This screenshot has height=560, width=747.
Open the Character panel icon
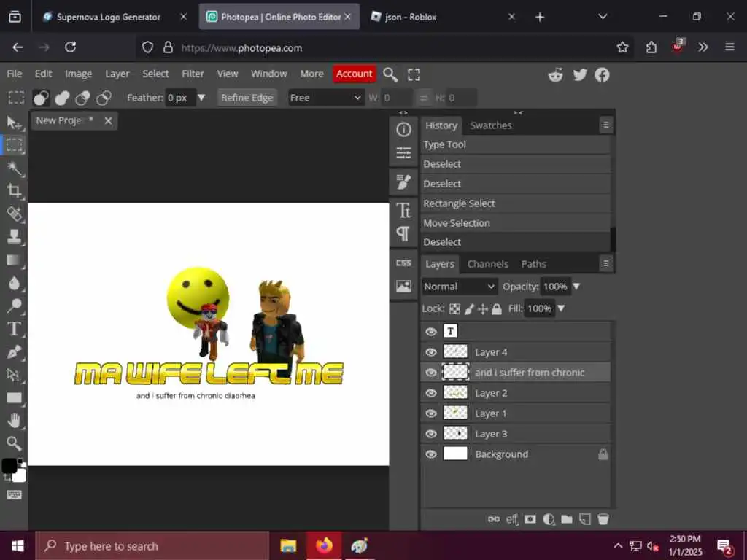pyautogui.click(x=403, y=210)
